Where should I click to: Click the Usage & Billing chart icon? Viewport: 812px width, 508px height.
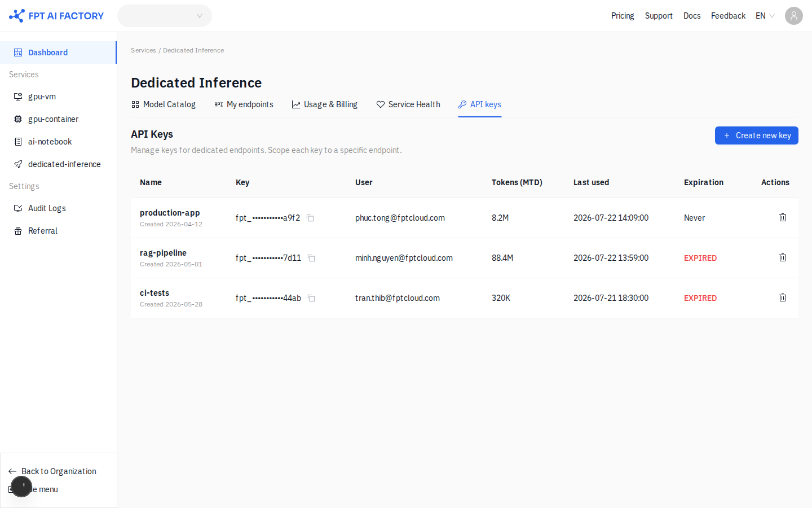click(296, 104)
